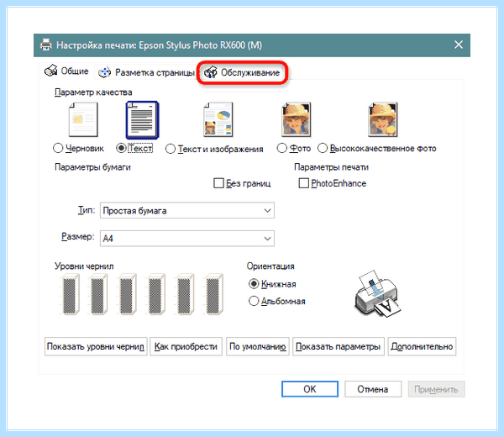
Task: Switch to the Общие tab
Action: pos(67,71)
